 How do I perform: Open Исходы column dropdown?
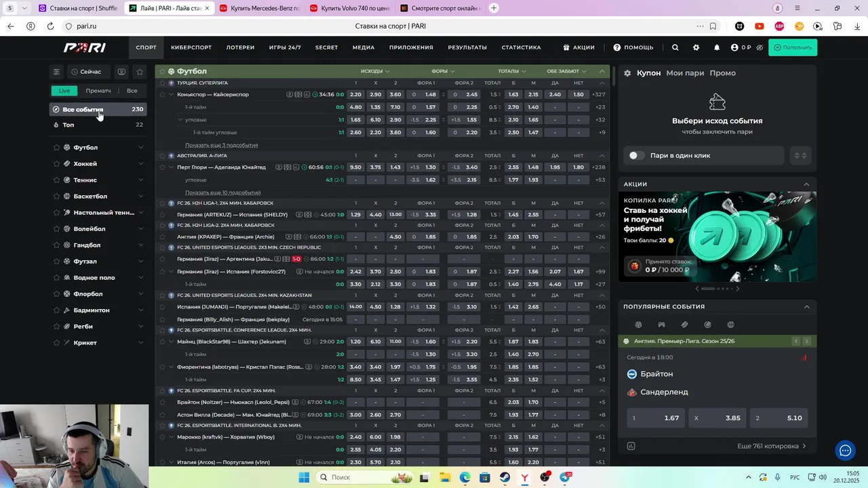pyautogui.click(x=375, y=71)
